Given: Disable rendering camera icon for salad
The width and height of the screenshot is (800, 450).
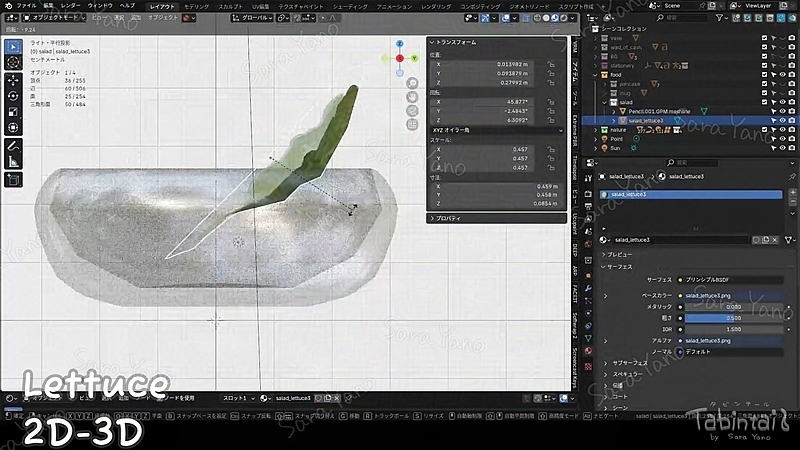Looking at the screenshot, I should [x=791, y=102].
